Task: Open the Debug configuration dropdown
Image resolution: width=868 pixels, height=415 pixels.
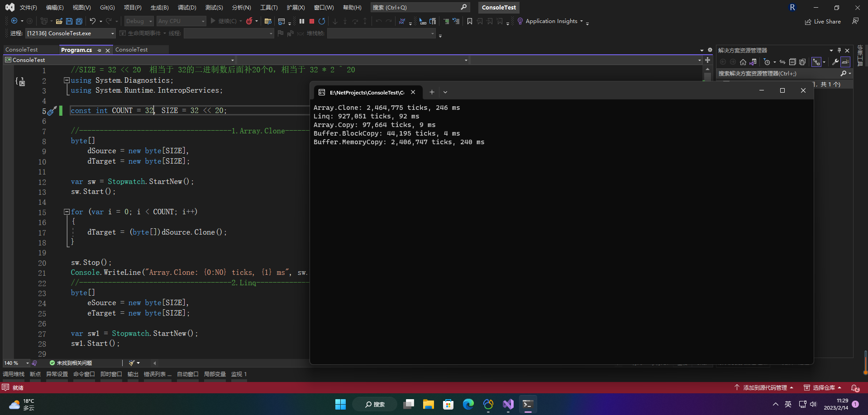Action: 139,21
